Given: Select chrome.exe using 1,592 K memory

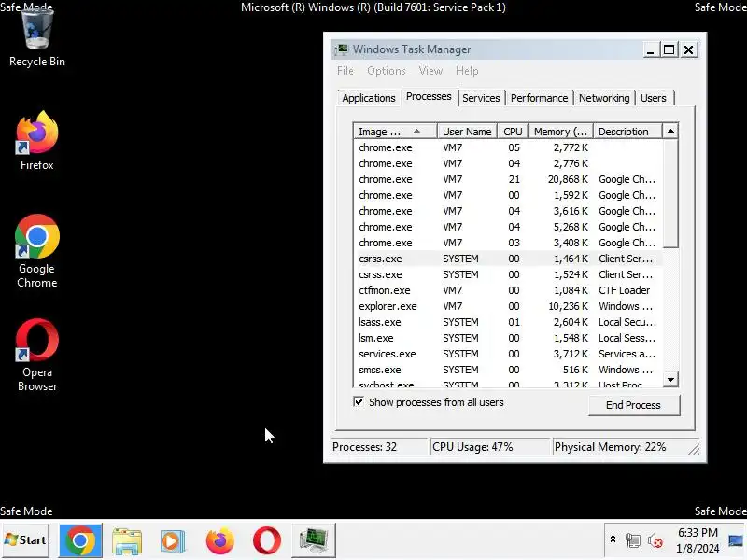Looking at the screenshot, I should [508, 195].
